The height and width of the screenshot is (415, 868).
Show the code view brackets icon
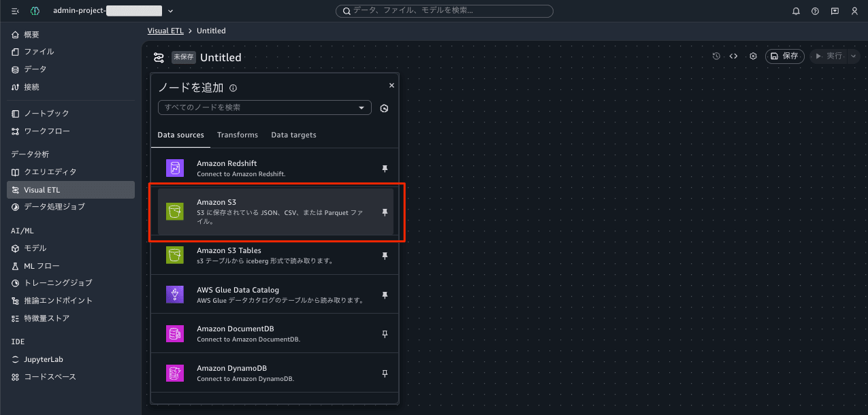coord(733,56)
